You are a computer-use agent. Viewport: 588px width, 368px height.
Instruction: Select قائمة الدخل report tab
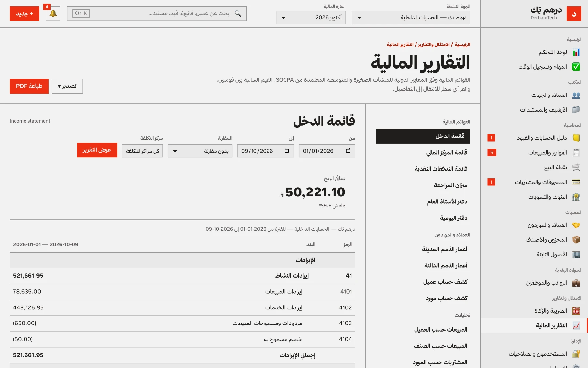click(423, 136)
